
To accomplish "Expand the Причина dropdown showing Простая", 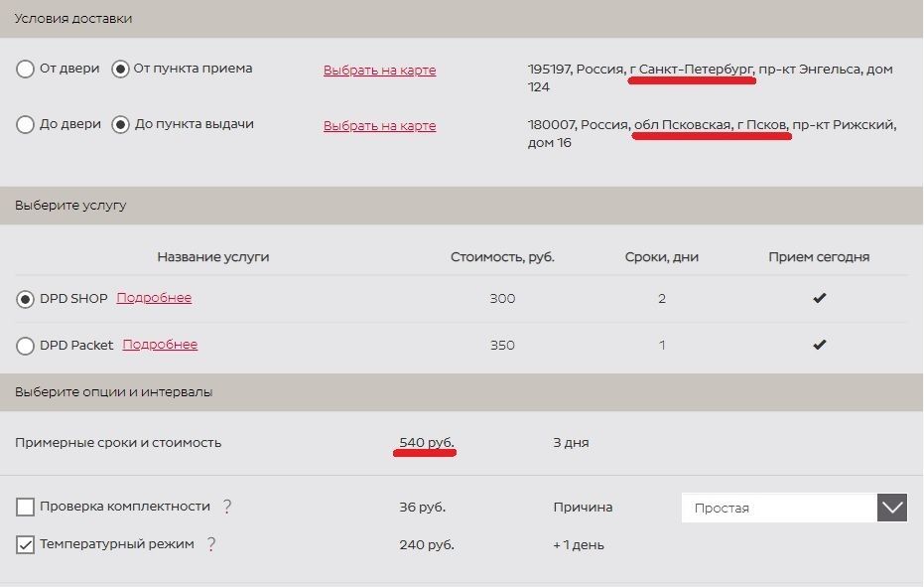I will click(x=891, y=508).
